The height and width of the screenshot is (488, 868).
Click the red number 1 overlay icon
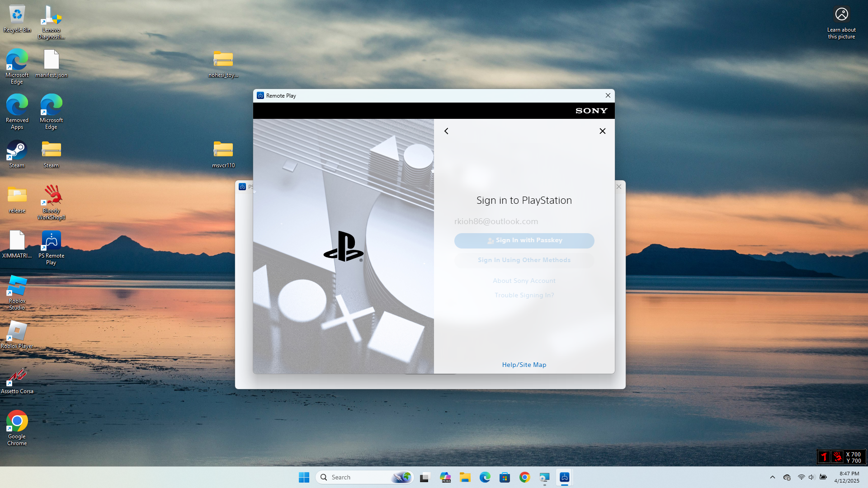coord(824,457)
